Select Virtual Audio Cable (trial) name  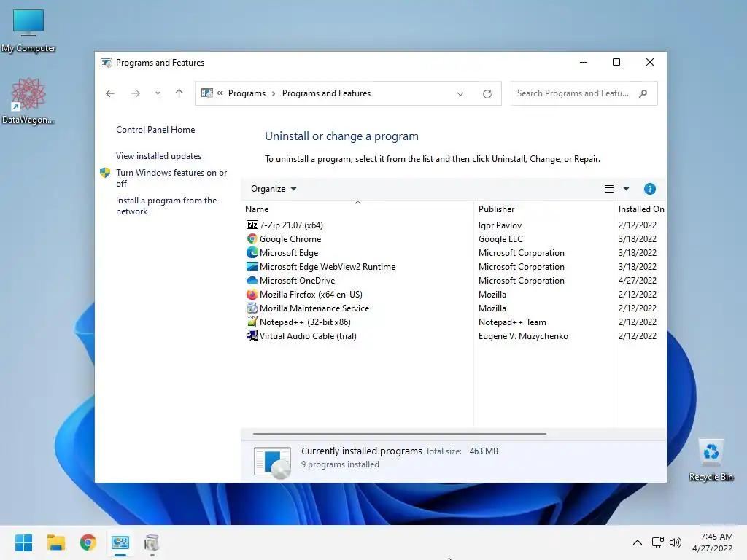tap(308, 335)
